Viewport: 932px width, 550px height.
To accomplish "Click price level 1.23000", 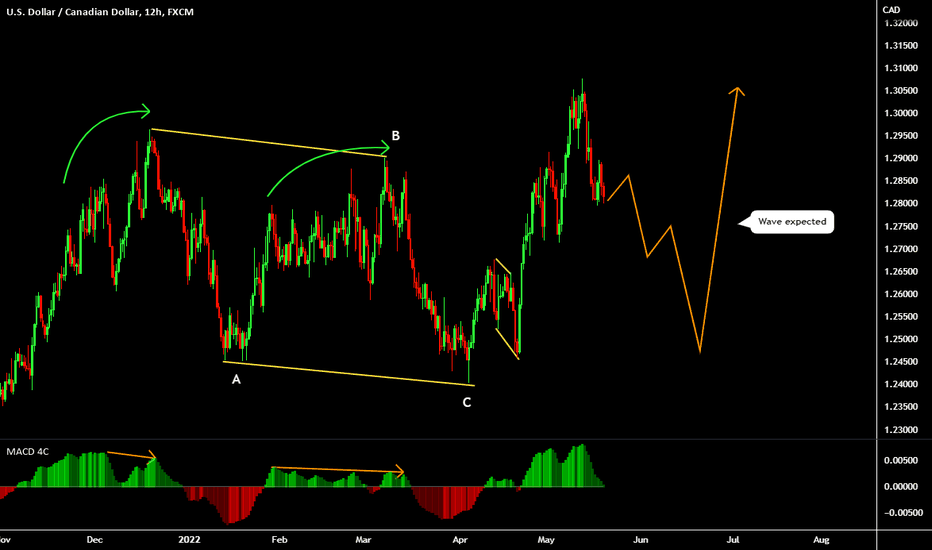I will 900,430.
